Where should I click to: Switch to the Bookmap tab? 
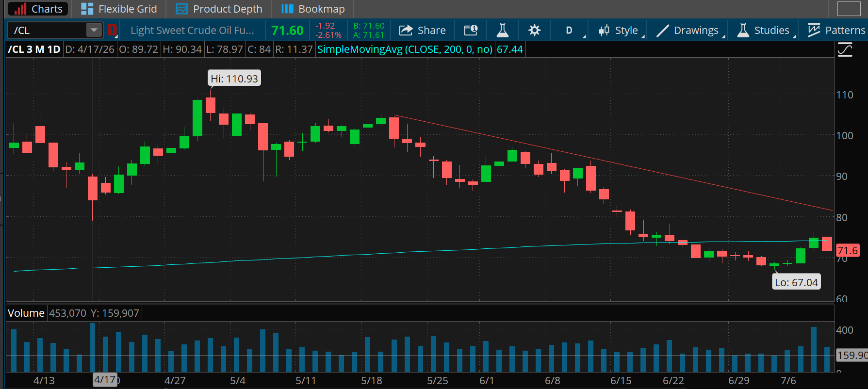[x=313, y=9]
